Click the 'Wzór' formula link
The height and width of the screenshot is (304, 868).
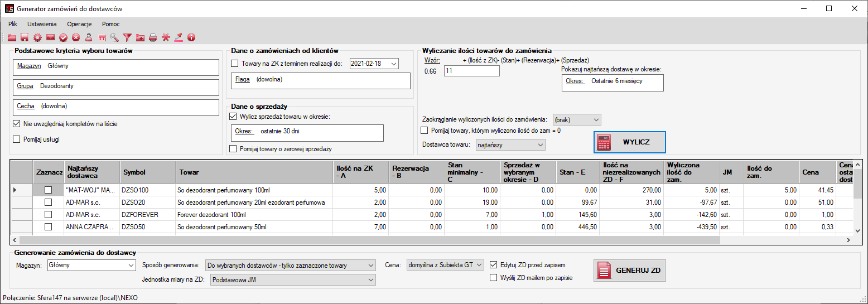pos(432,60)
